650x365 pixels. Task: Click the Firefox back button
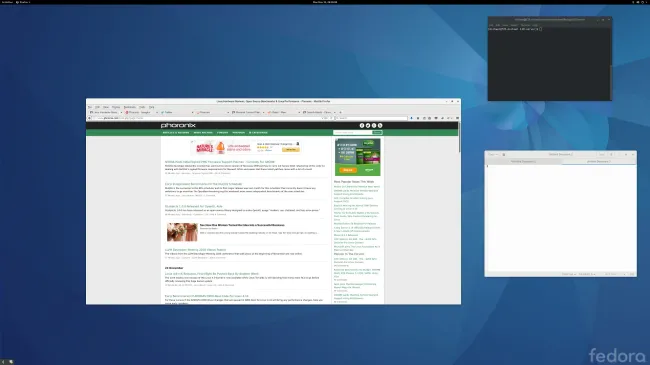89,118
